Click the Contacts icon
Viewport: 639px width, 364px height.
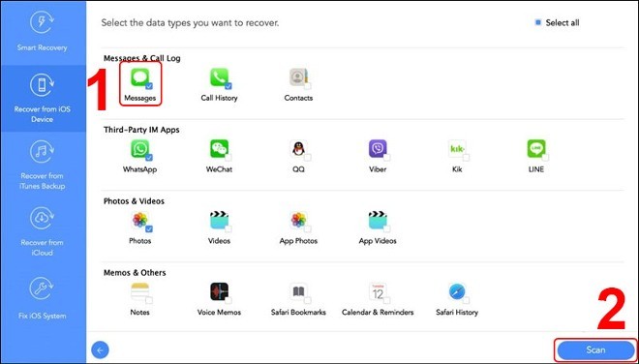[x=299, y=77]
